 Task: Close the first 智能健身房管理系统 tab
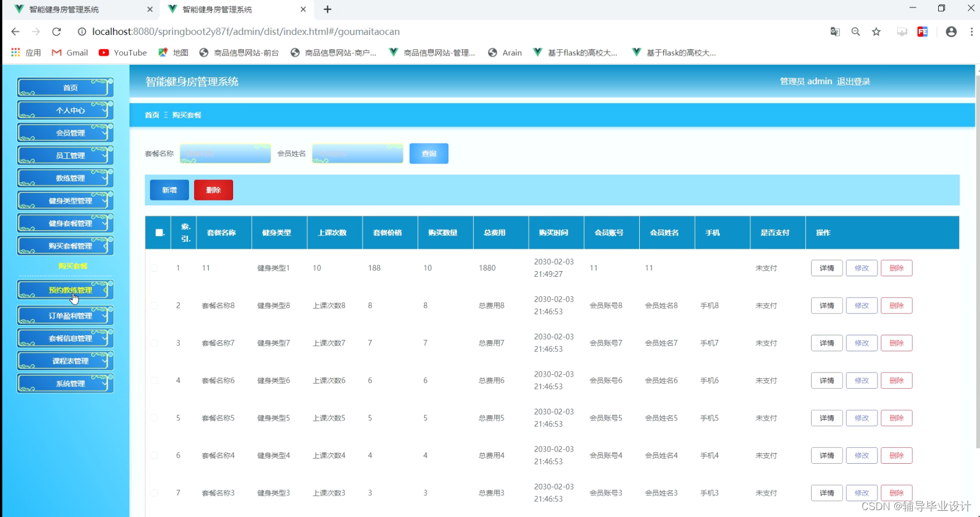[x=149, y=9]
